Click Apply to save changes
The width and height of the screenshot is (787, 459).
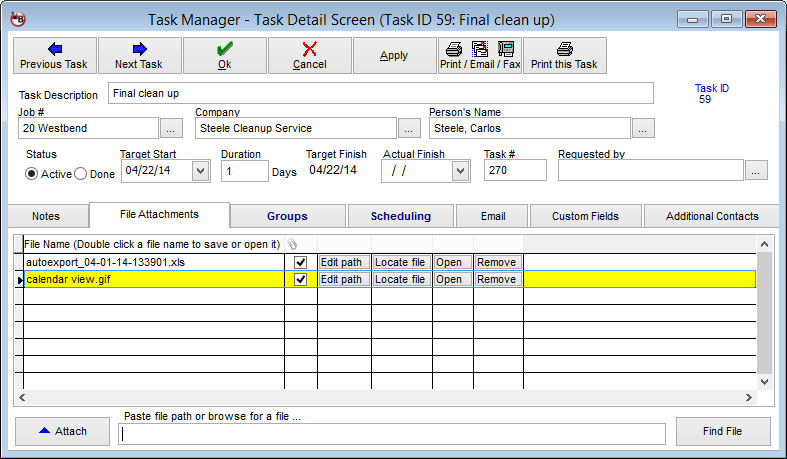(x=394, y=55)
